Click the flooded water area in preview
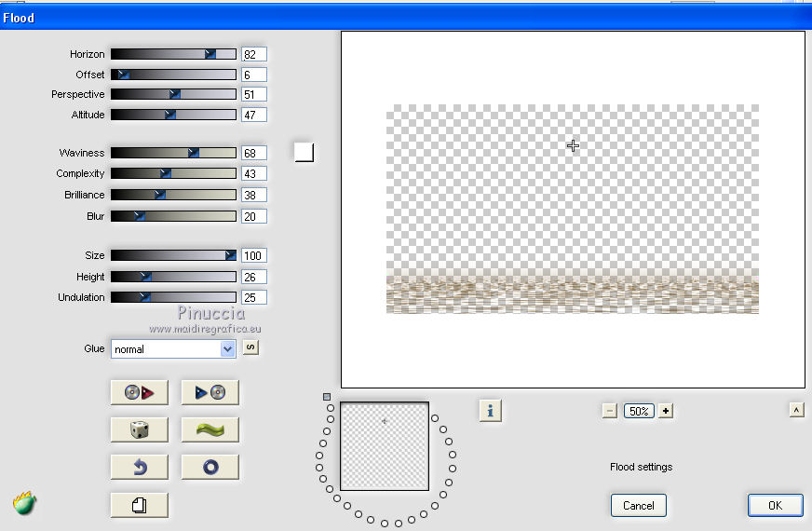 tap(573, 294)
